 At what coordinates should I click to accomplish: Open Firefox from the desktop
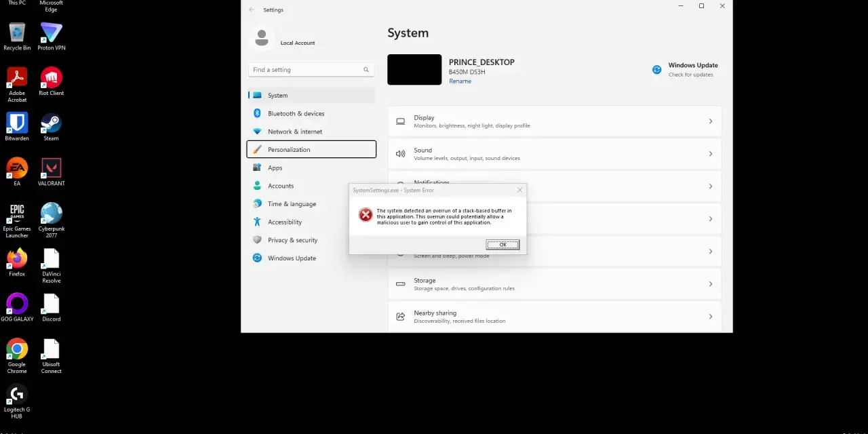[x=17, y=262]
